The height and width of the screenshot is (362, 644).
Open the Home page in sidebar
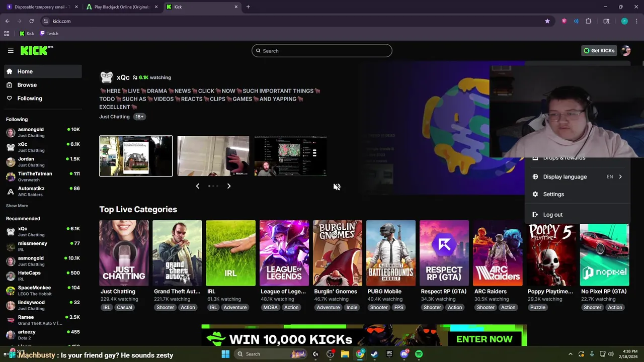tap(43, 71)
